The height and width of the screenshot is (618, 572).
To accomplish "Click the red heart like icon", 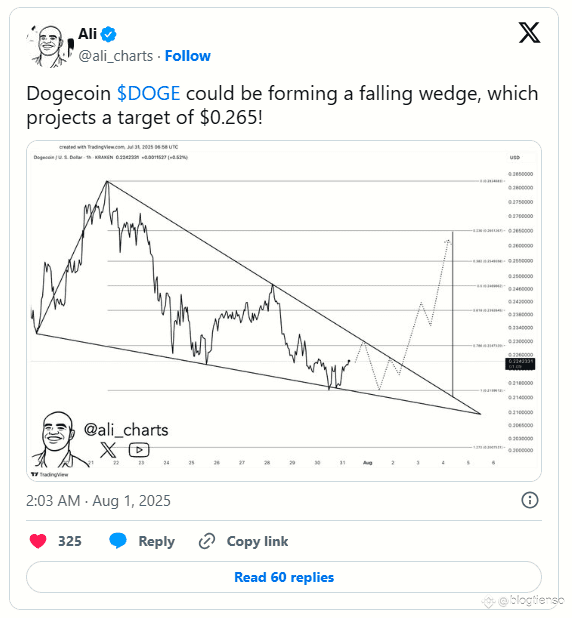I will (38, 541).
